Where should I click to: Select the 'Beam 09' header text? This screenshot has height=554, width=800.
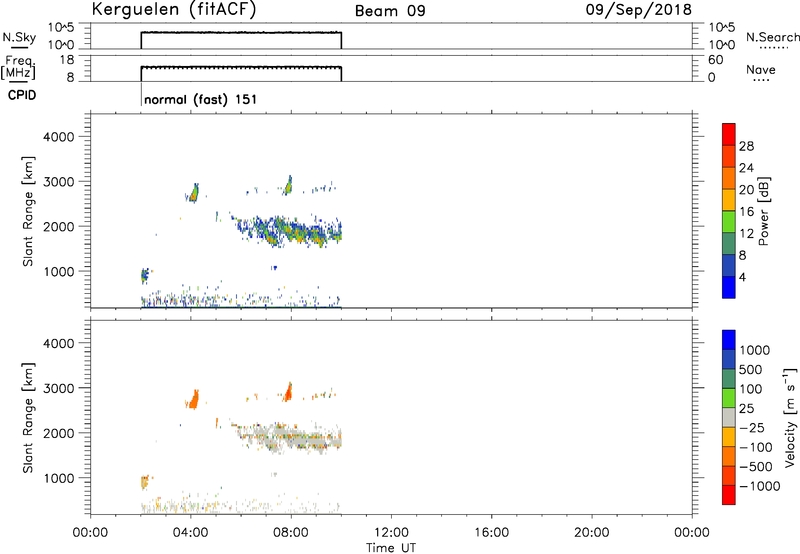click(x=390, y=11)
